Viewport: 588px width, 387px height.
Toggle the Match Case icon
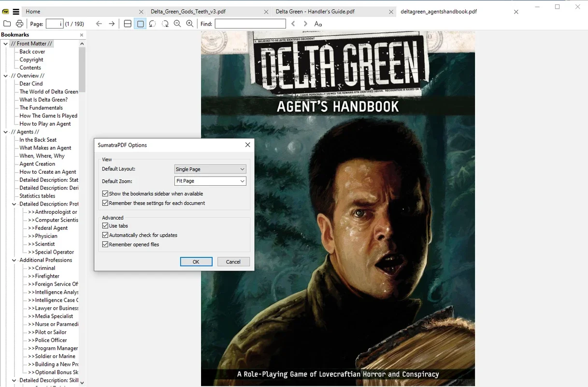click(318, 24)
